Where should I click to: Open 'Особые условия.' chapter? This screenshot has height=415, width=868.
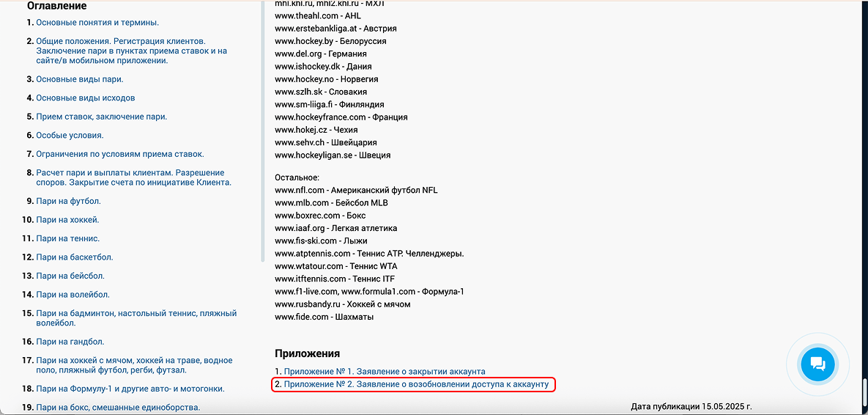(x=70, y=135)
